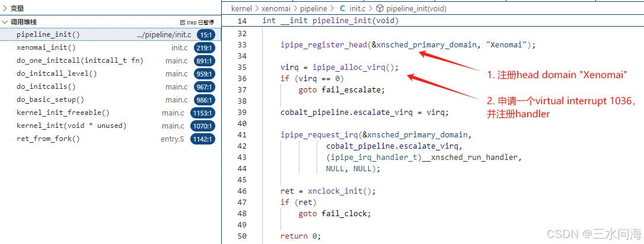Select do_initcalls() stack frame

coord(111,87)
